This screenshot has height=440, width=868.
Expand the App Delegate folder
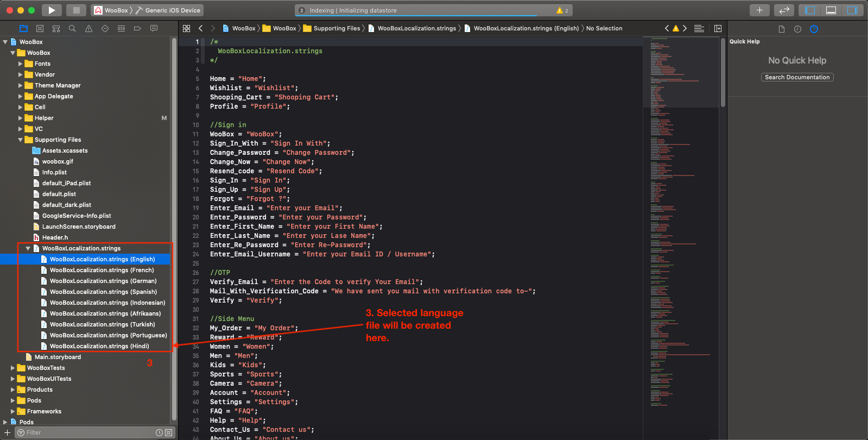coord(20,96)
